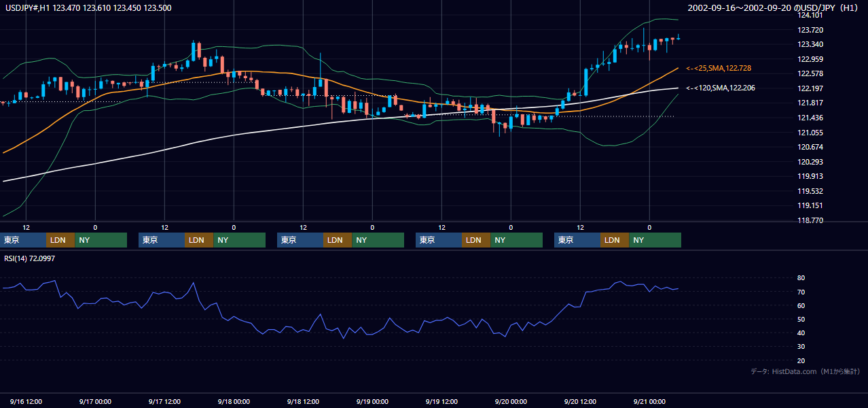Click the 9/20 12:00 time axis label
This screenshot has width=868, height=408.
[580, 402]
